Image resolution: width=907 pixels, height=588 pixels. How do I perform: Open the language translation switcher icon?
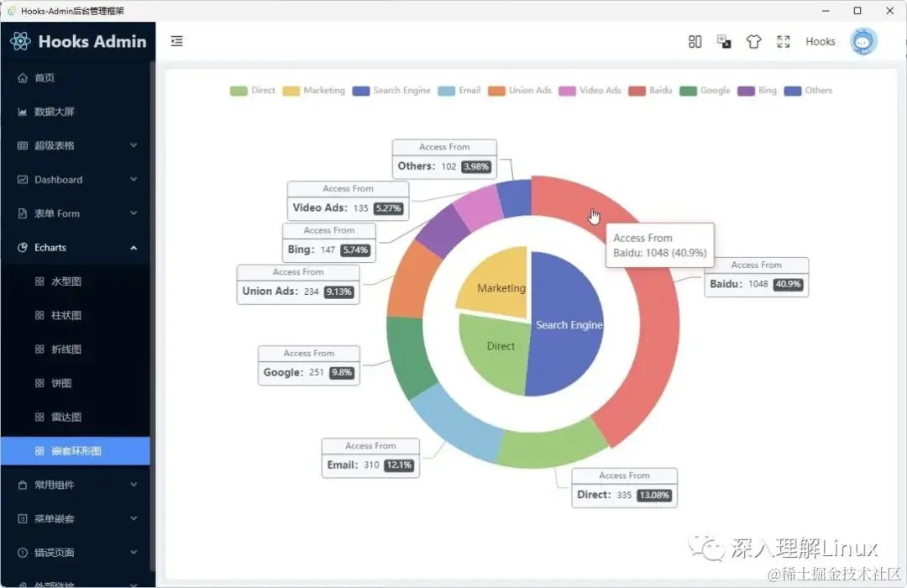724,42
